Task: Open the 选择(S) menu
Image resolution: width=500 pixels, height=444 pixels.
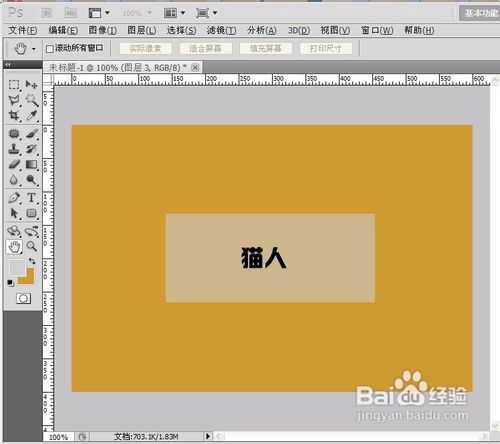Action: click(181, 30)
